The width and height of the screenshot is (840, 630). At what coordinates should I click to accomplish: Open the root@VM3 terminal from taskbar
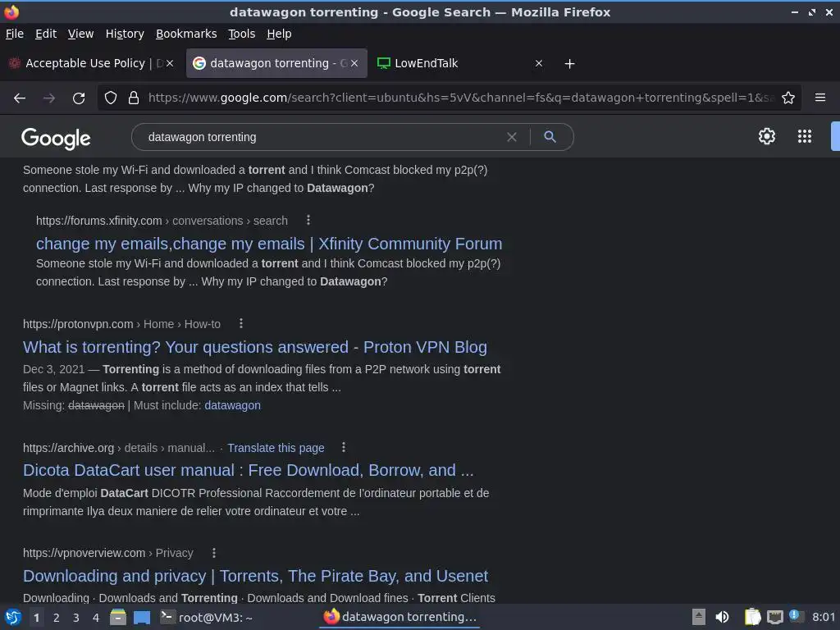coord(207,617)
